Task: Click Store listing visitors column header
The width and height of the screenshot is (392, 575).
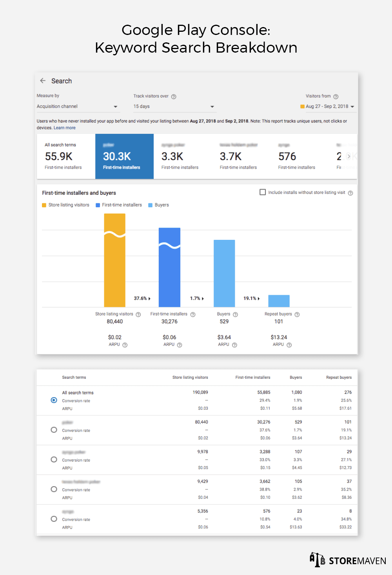Action: pos(190,378)
